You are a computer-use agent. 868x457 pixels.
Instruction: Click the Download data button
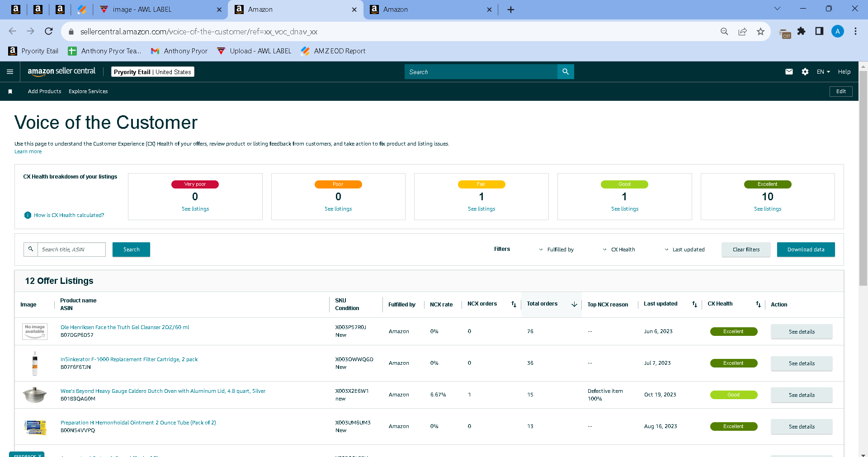pyautogui.click(x=806, y=250)
